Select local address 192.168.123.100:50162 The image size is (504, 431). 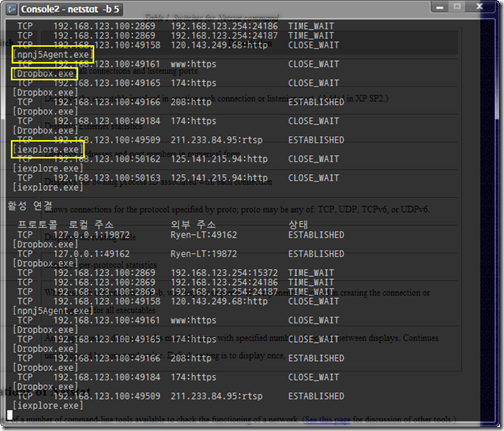107,159
